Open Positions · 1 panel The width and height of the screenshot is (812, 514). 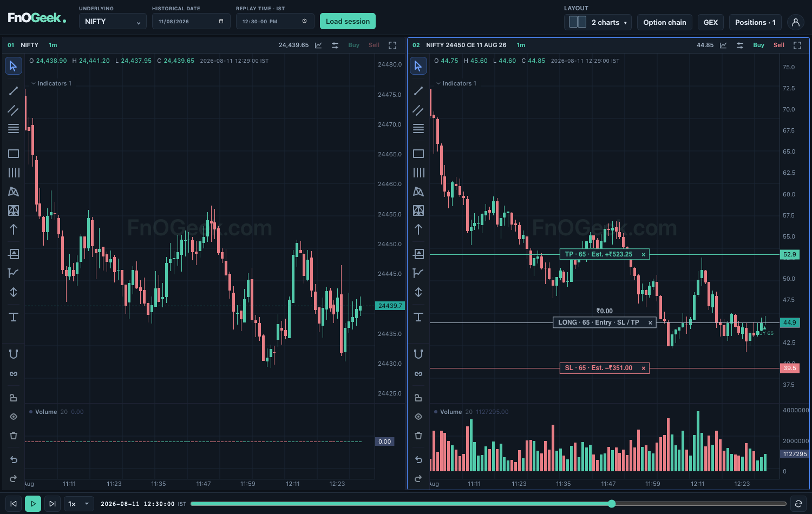click(755, 22)
